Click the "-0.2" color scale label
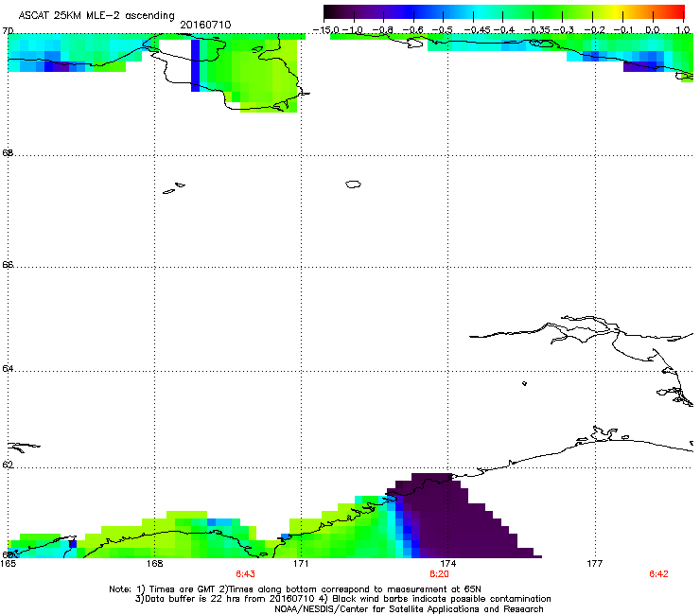 click(595, 30)
